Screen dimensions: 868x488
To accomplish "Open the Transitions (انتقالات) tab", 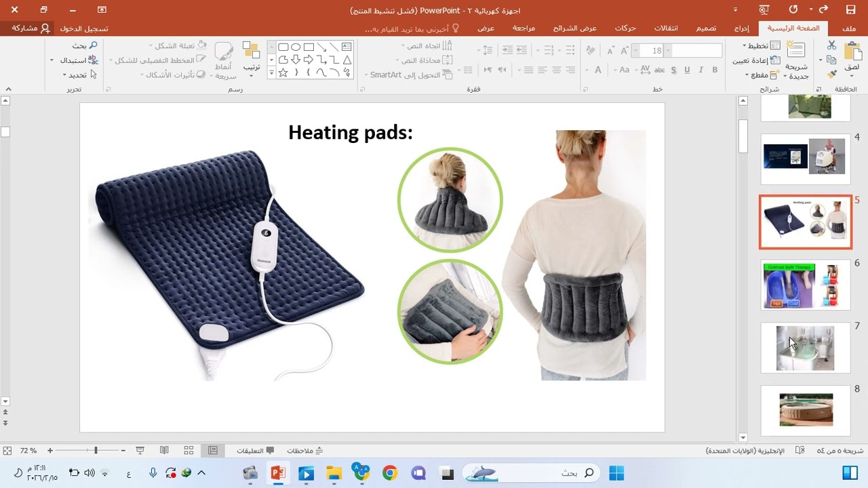I will coord(666,28).
